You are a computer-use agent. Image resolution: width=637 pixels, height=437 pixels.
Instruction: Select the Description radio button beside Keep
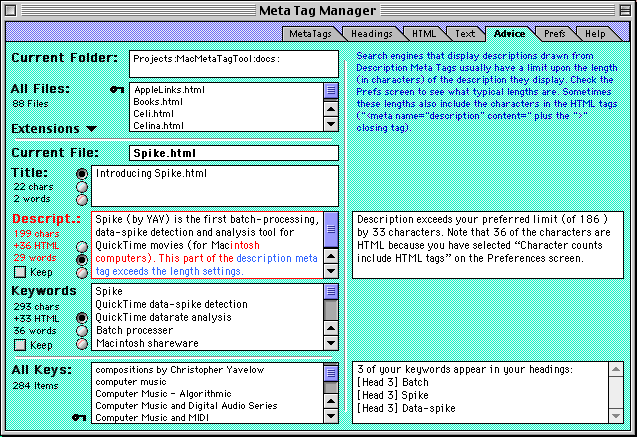click(82, 273)
